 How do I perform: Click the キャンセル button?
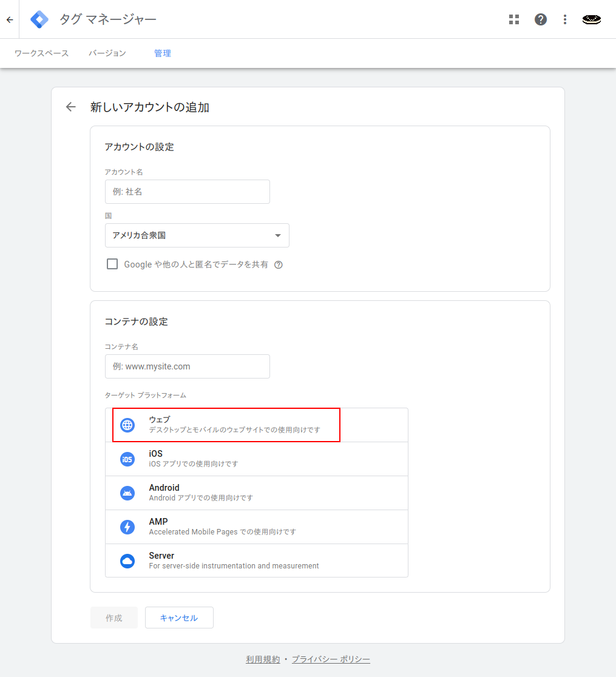click(x=179, y=618)
